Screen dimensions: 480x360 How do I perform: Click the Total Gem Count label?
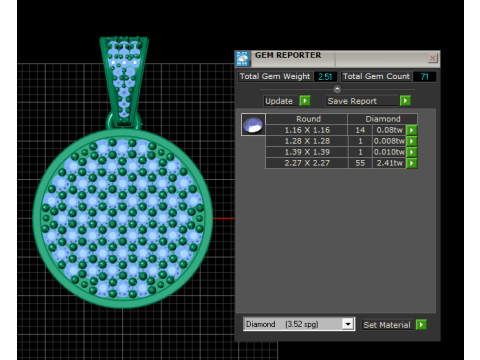click(x=376, y=76)
